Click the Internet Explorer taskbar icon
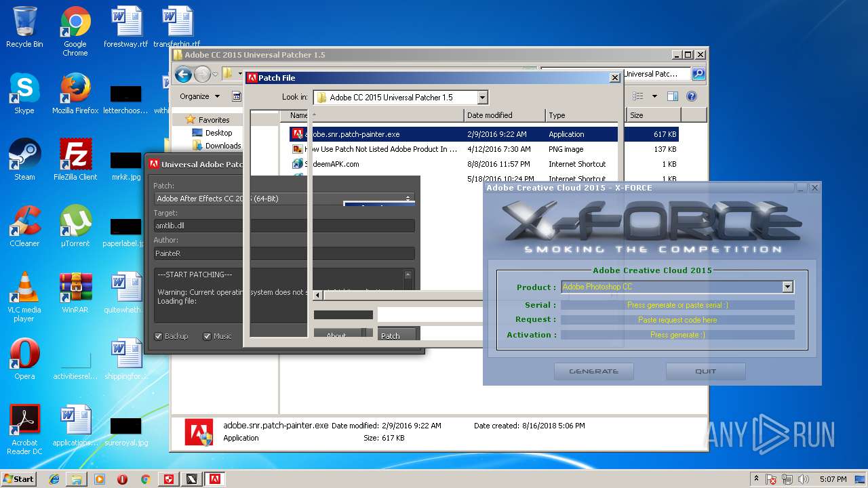Viewport: 868px width, 488px height. (x=54, y=479)
